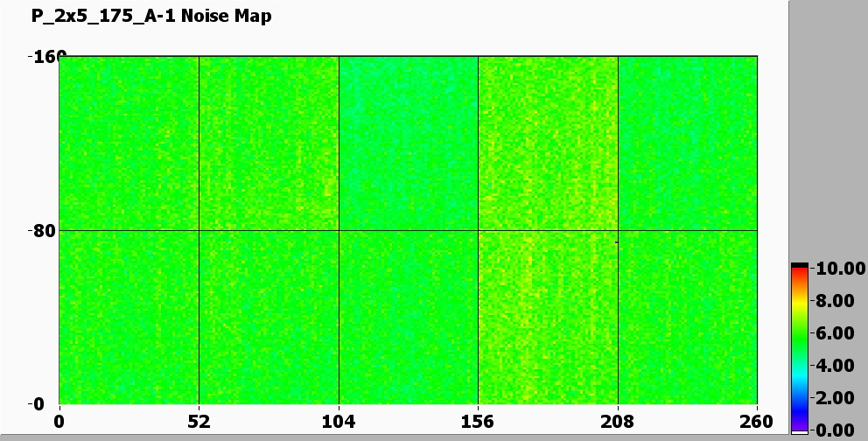Image resolution: width=868 pixels, height=441 pixels.
Task: Click the x-axis tick label 104
Action: [339, 422]
